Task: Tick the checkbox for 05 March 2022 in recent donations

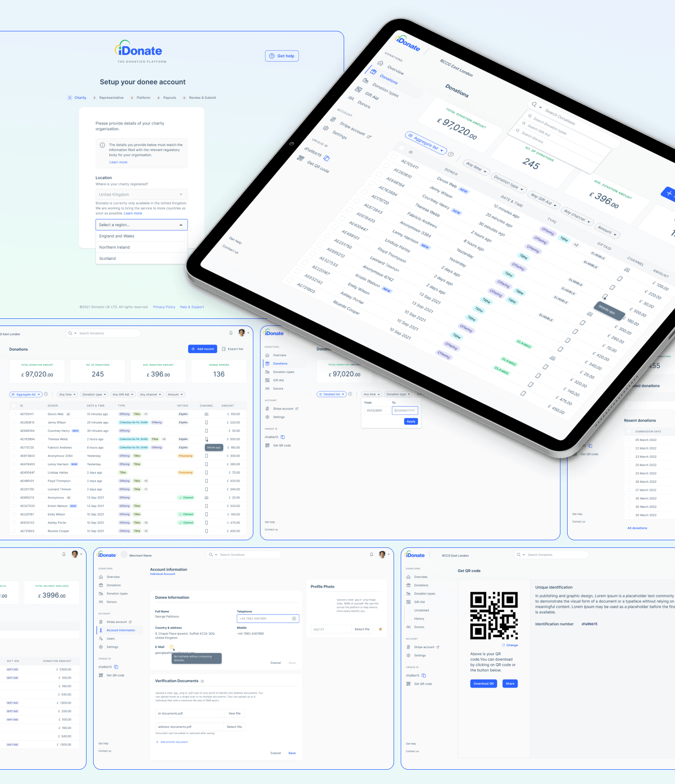Action: point(629,440)
